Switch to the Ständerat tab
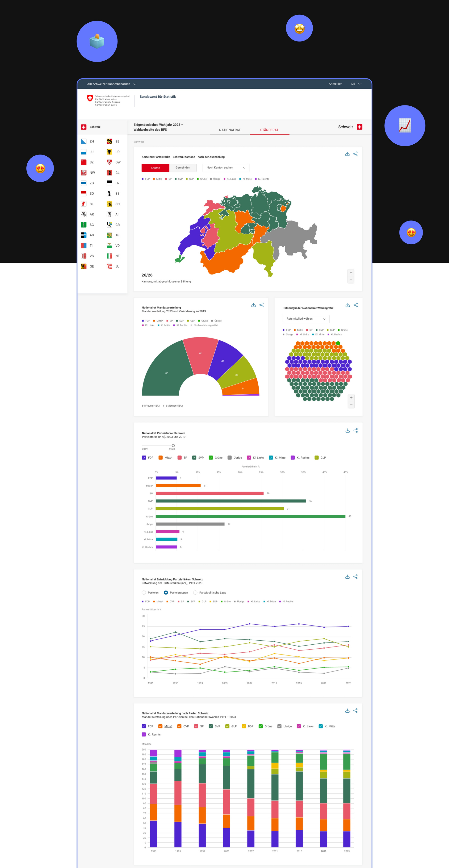The width and height of the screenshot is (449, 868). pyautogui.click(x=269, y=130)
